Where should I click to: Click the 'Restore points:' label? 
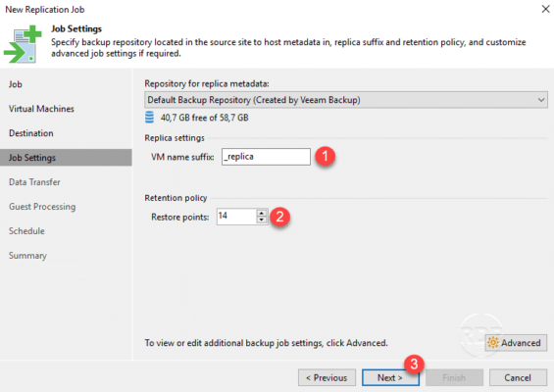pyautogui.click(x=180, y=217)
